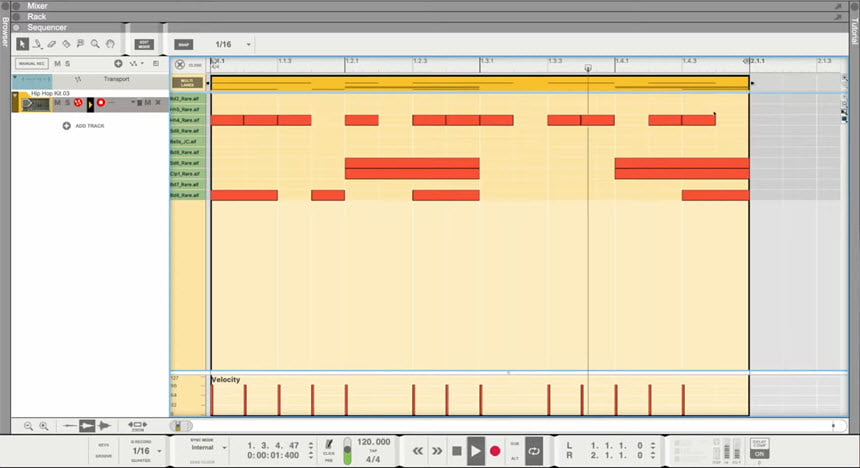Screen dimensions: 860x468
Task: Select the large waveform zoom icon
Action: pos(104,426)
